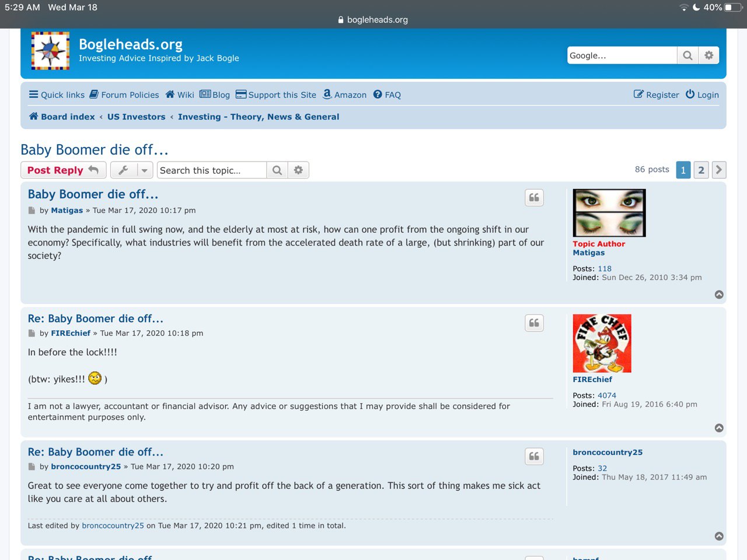
Task: Expand the Quick links menu
Action: (57, 94)
